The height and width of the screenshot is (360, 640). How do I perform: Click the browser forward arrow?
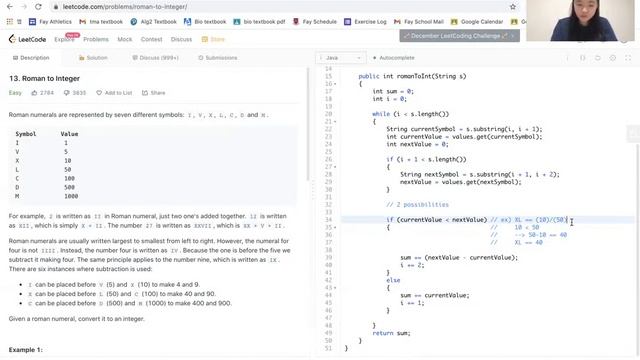[x=24, y=7]
